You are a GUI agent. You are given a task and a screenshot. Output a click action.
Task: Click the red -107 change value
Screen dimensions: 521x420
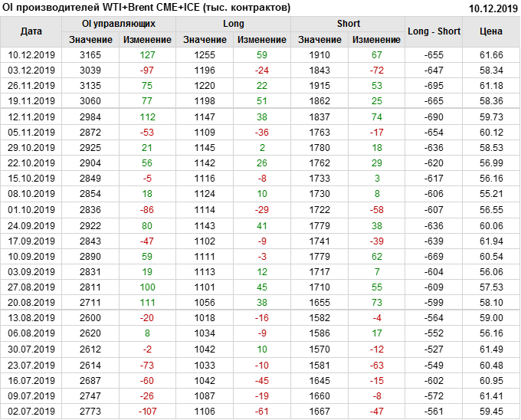tap(148, 412)
